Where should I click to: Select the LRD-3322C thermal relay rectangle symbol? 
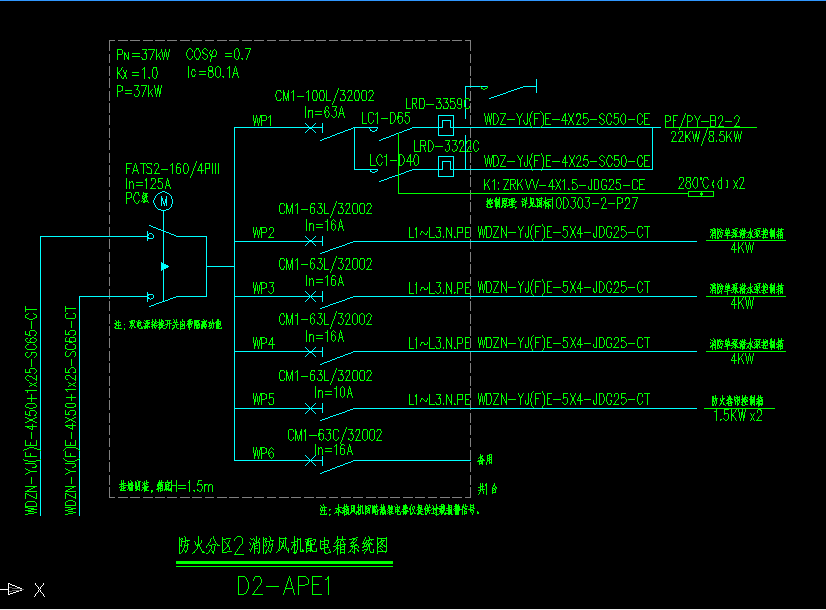point(446,167)
